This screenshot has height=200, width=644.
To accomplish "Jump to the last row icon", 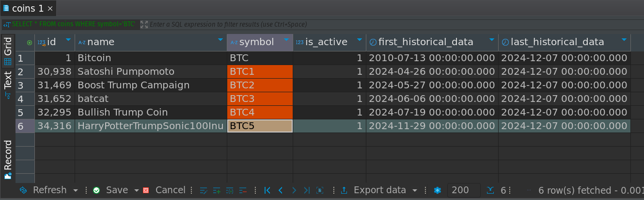I will pyautogui.click(x=307, y=190).
